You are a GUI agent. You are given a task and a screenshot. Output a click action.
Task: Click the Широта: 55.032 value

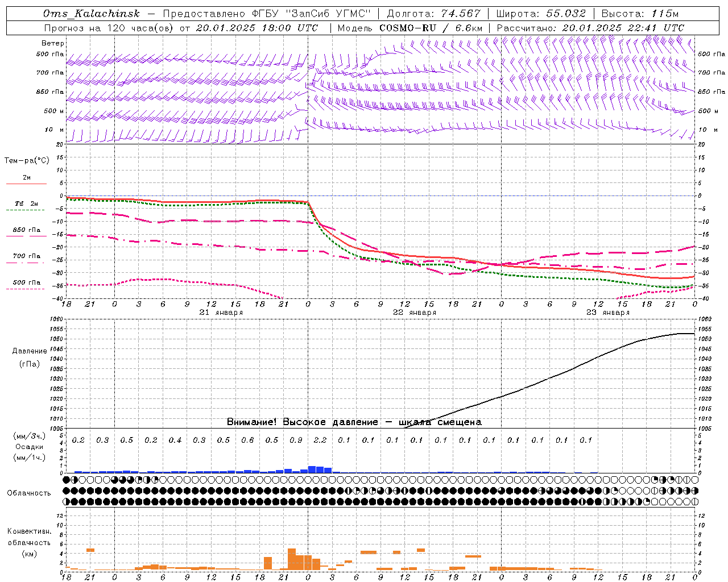pyautogui.click(x=541, y=14)
